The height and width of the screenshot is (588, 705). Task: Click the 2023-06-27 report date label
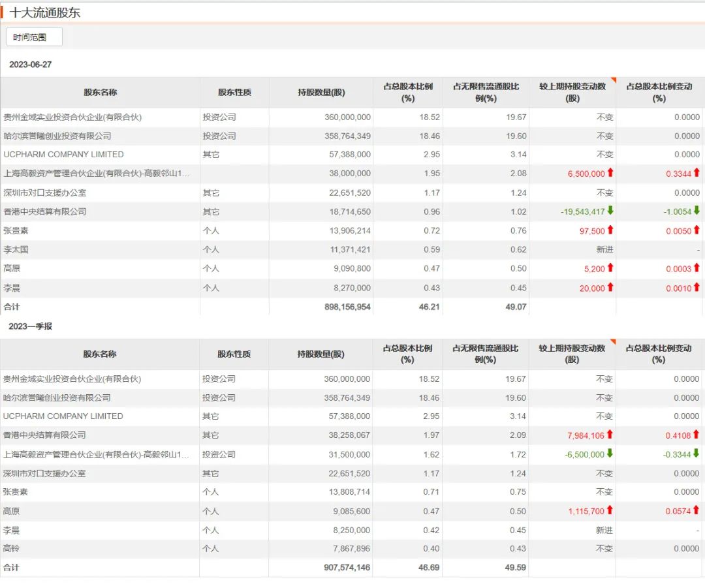pos(30,65)
